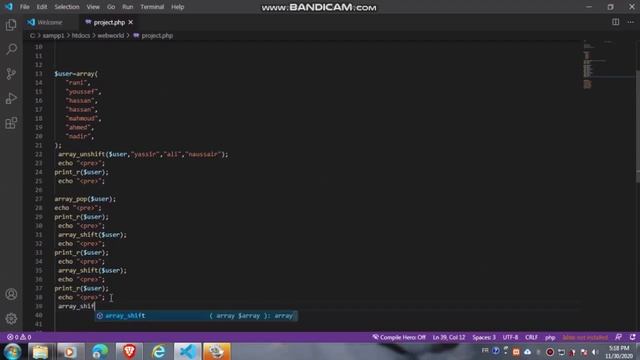The image size is (640, 360).
Task: Click the FR language indicator in tray
Action: (x=485, y=350)
